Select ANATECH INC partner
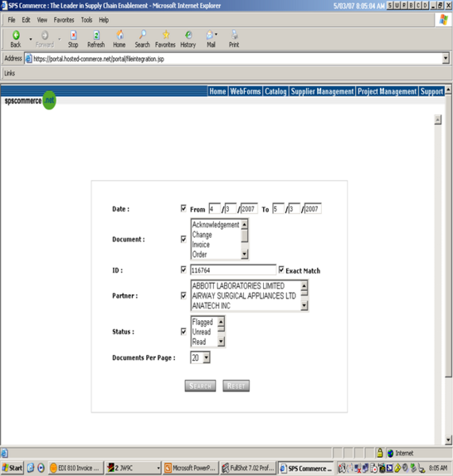The height and width of the screenshot is (476, 453). [211, 306]
